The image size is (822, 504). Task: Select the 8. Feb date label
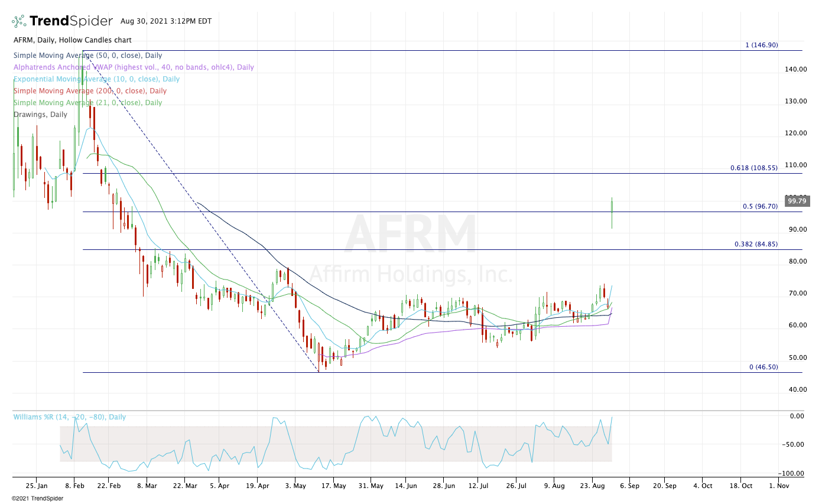tap(74, 486)
